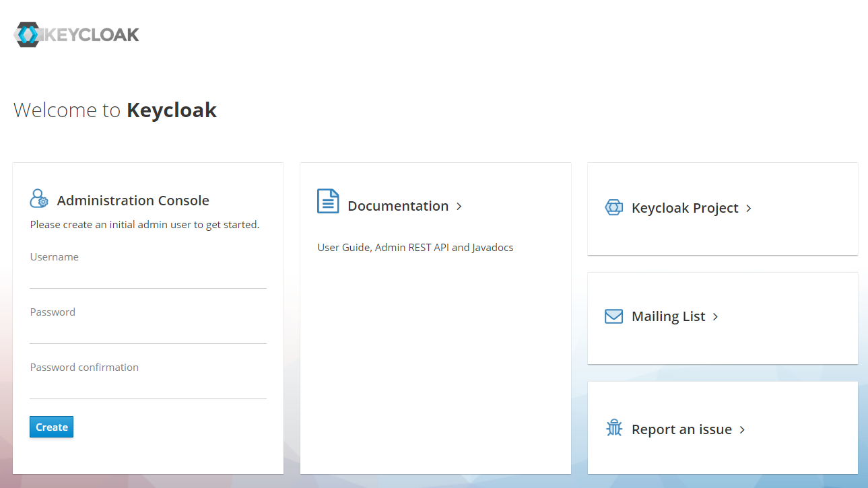Open the Report an issue link
This screenshot has width=868, height=488.
click(x=681, y=429)
